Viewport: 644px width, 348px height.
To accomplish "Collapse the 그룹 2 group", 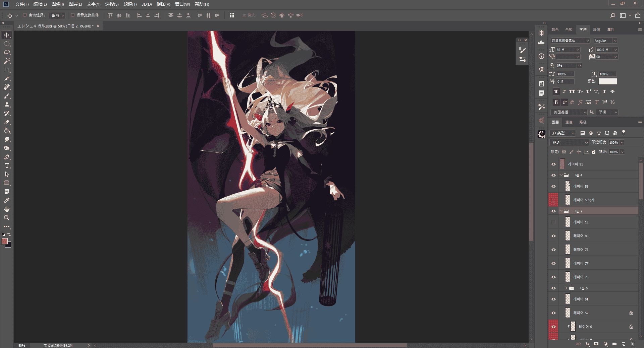I will pyautogui.click(x=561, y=211).
